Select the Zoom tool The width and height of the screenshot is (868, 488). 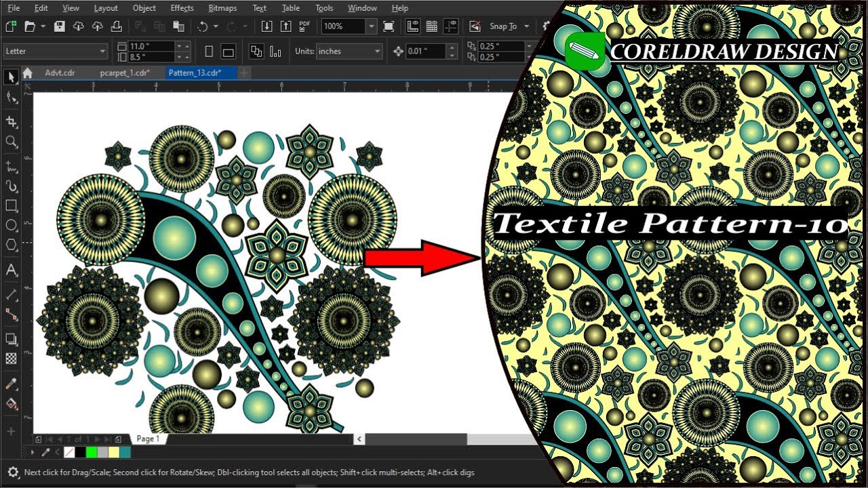click(11, 142)
